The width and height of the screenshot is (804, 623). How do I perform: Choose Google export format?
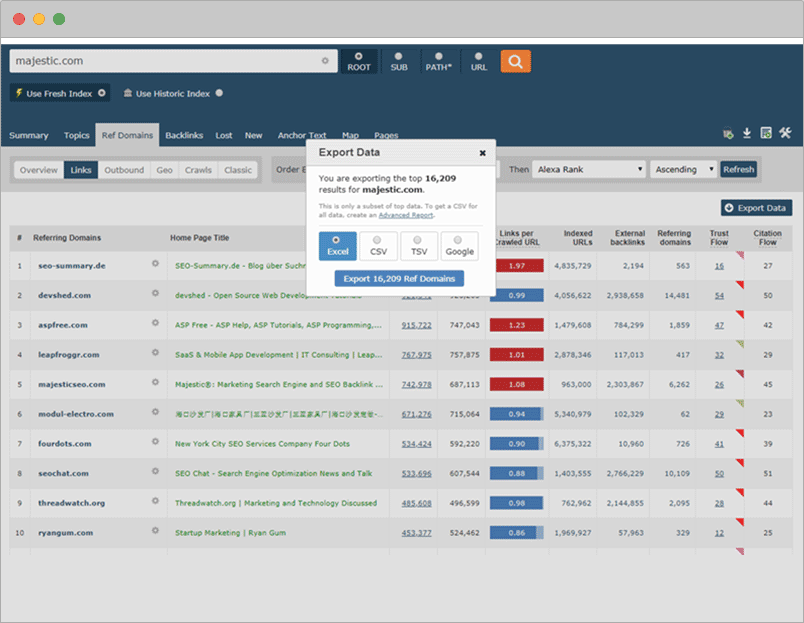click(459, 246)
